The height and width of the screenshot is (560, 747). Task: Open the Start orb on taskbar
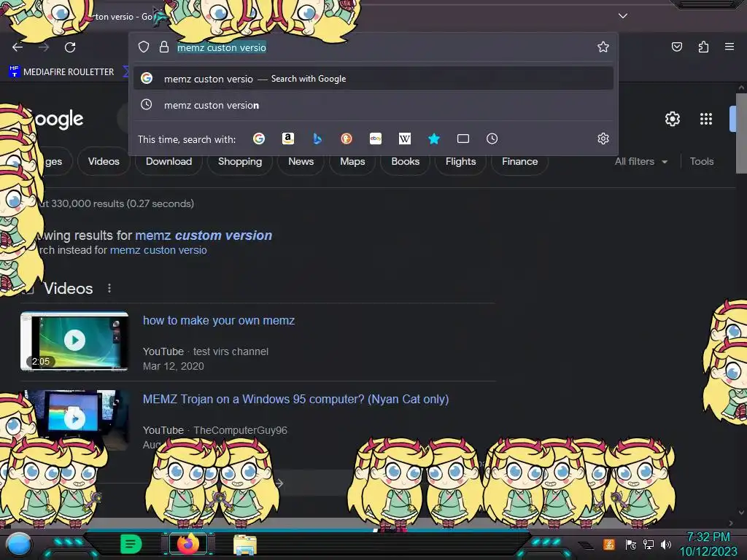18,544
